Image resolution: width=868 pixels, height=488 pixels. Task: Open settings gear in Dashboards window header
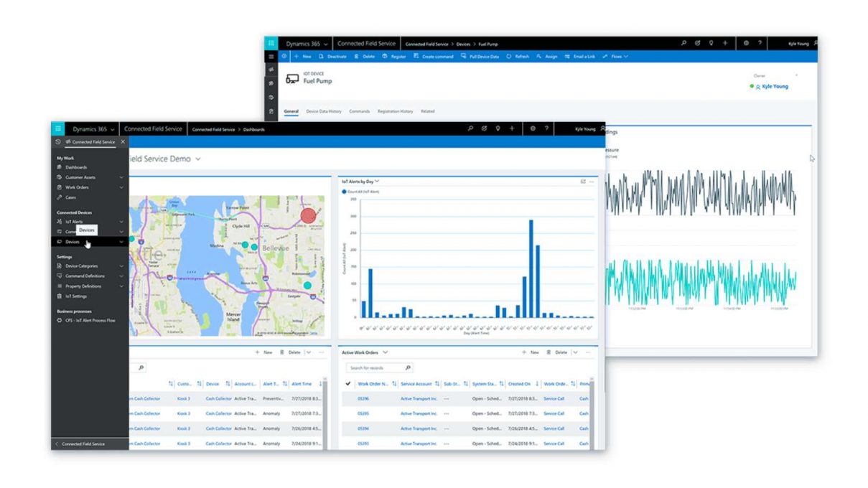(533, 129)
